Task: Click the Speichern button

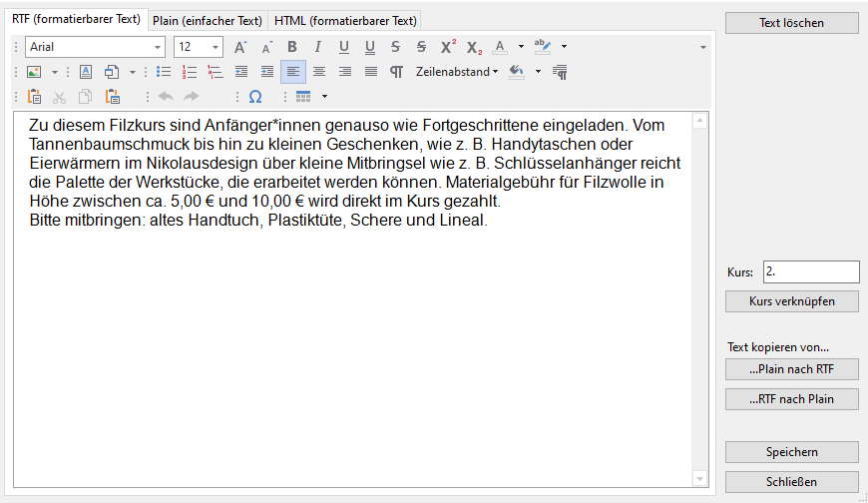Action: point(791,452)
